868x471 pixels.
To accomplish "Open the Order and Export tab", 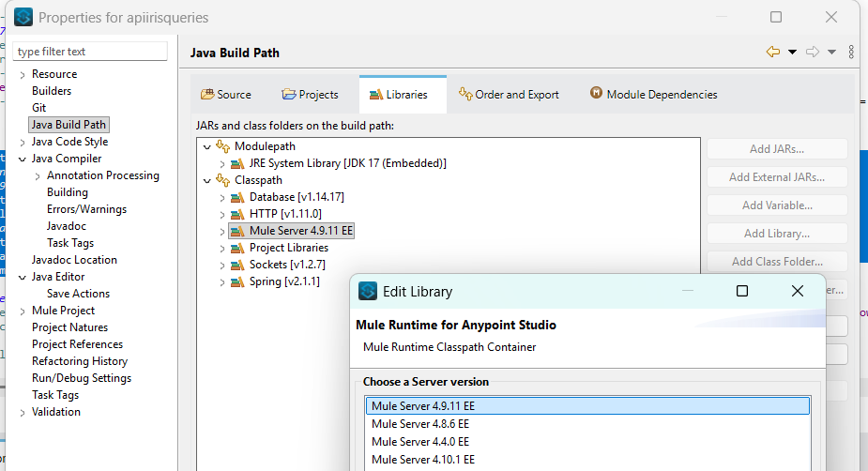I will point(508,95).
